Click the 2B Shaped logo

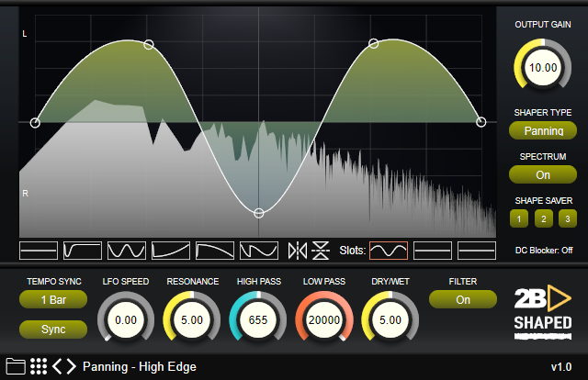pyautogui.click(x=543, y=312)
